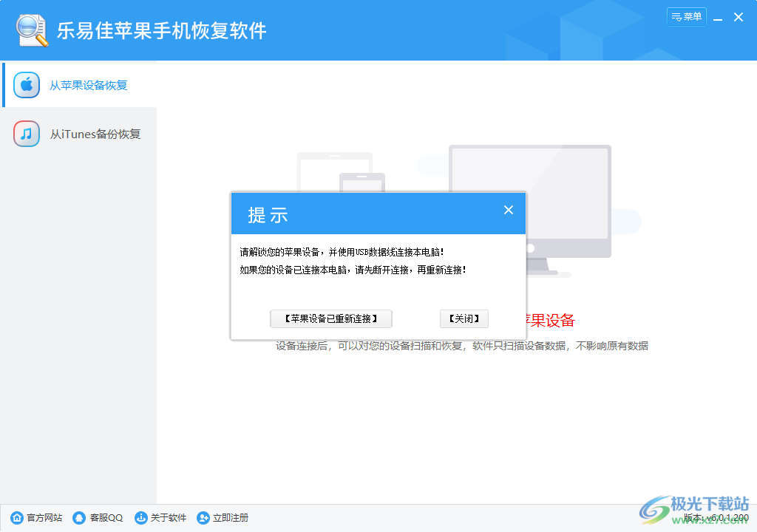Click the text 如果您的设备已连接本电脑 line
757x532 pixels.
tap(353, 270)
